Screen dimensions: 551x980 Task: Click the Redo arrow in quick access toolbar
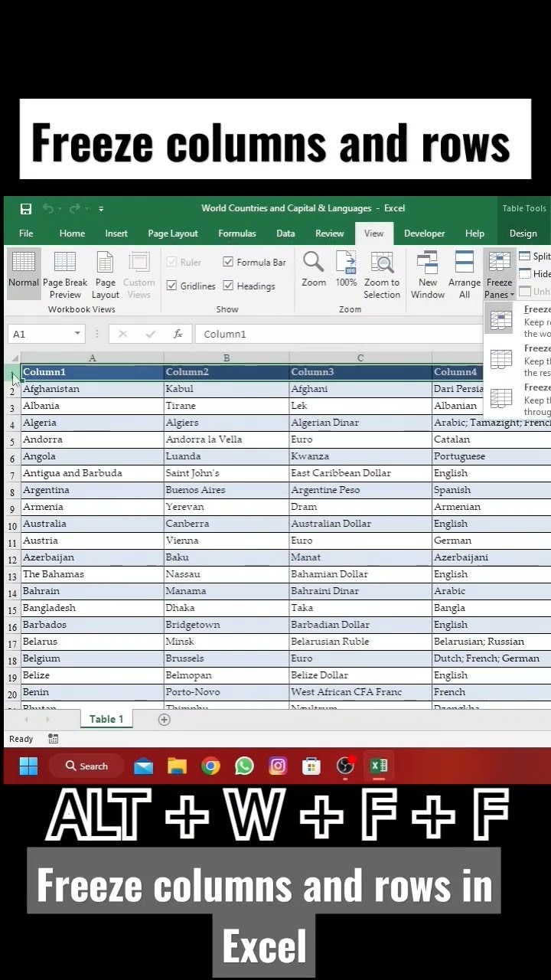click(74, 208)
